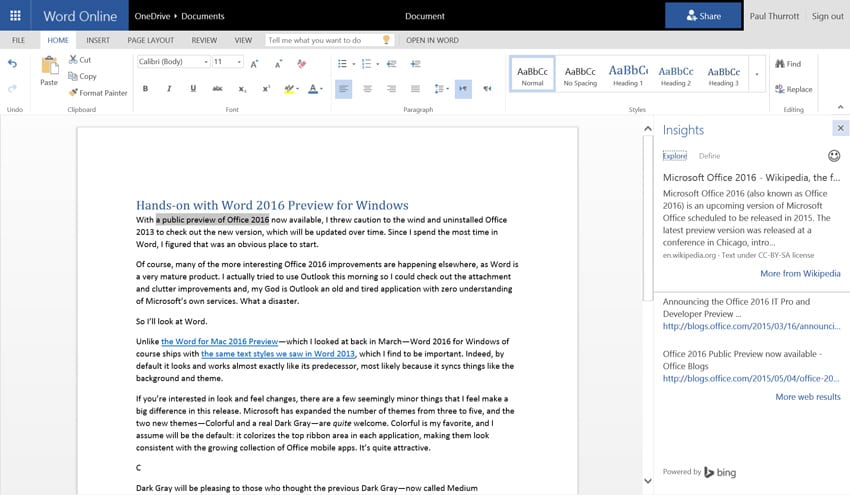The image size is (850, 495).
Task: Expand the font size dropdown
Action: 238,62
